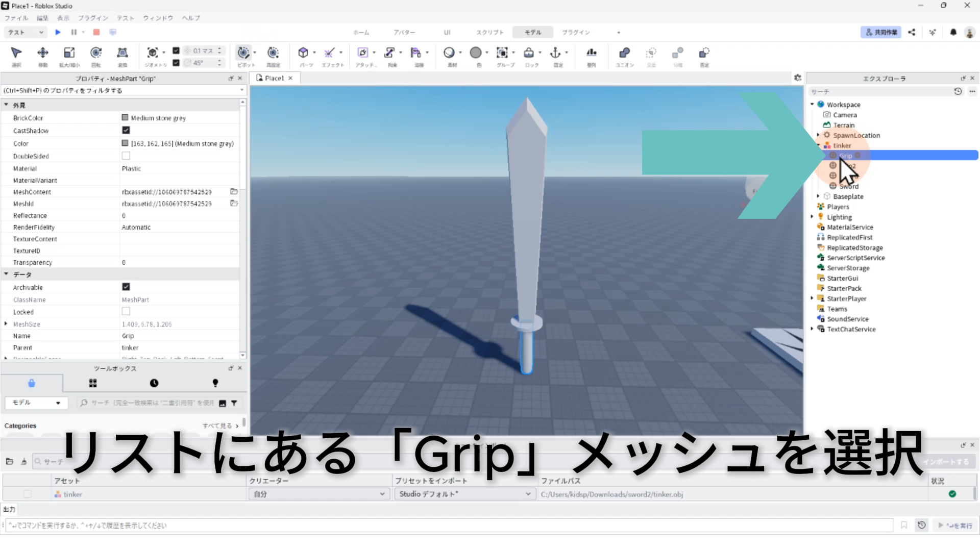Viewport: 980px width, 551px height.
Task: Click the Color property swatch
Action: point(125,144)
